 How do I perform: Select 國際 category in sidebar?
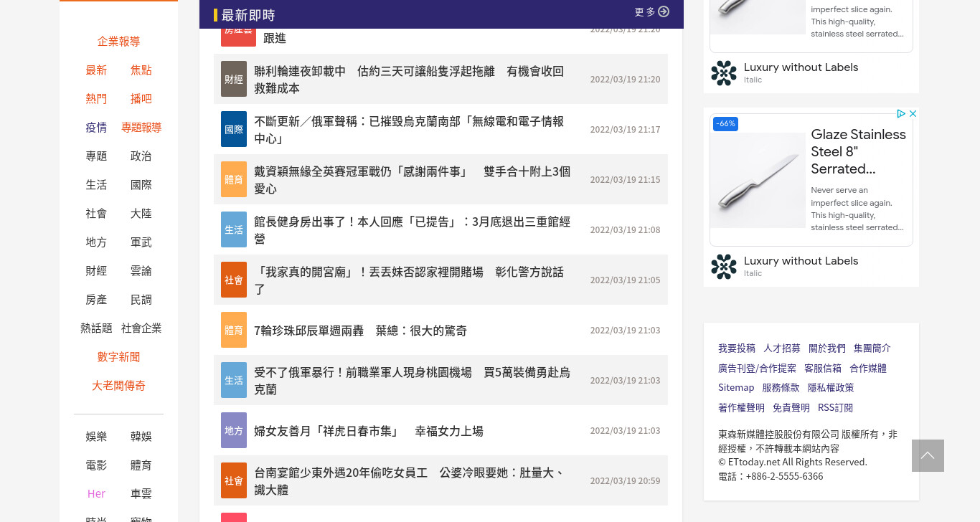(141, 185)
